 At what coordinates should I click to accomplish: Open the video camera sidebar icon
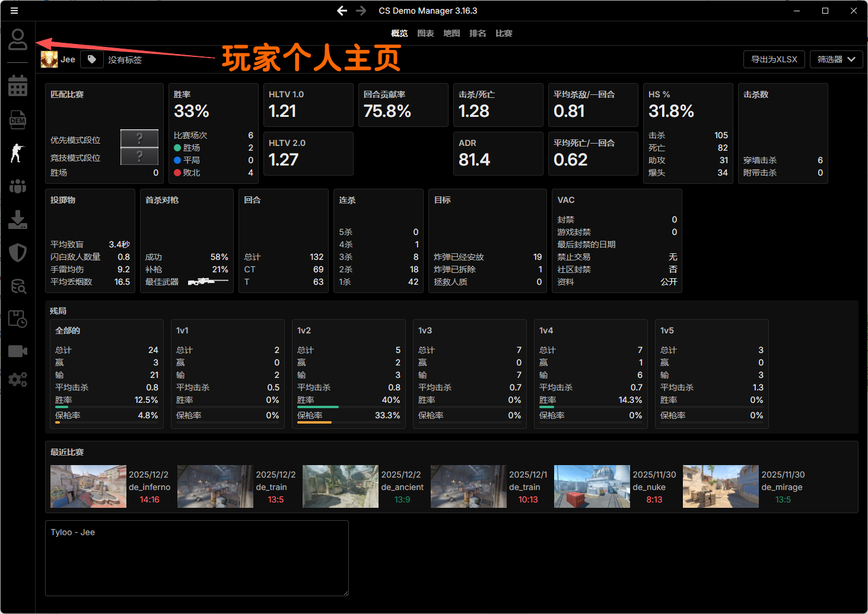point(18,351)
